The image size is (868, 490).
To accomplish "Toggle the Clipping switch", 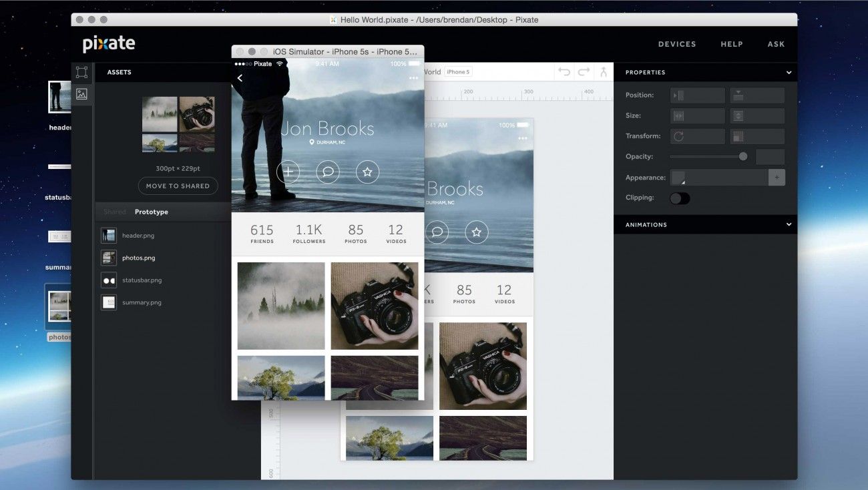I will click(680, 198).
